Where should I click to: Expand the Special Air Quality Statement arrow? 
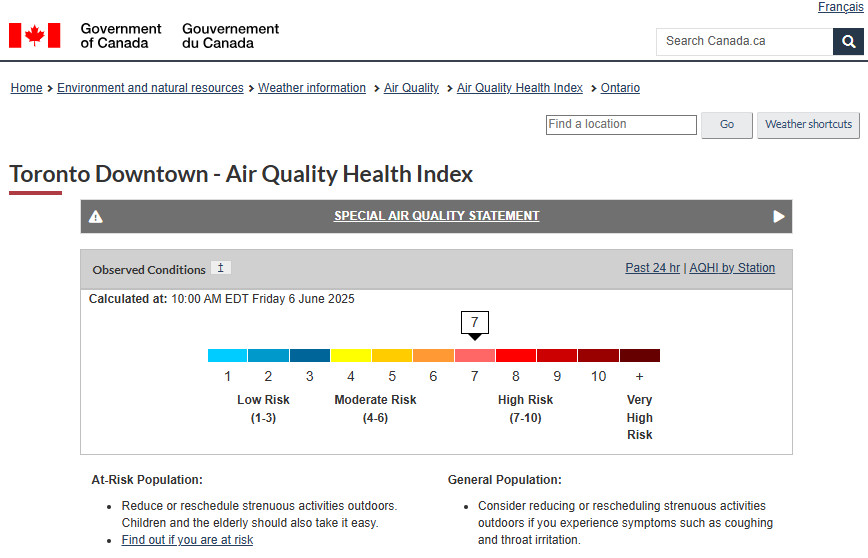pos(778,216)
